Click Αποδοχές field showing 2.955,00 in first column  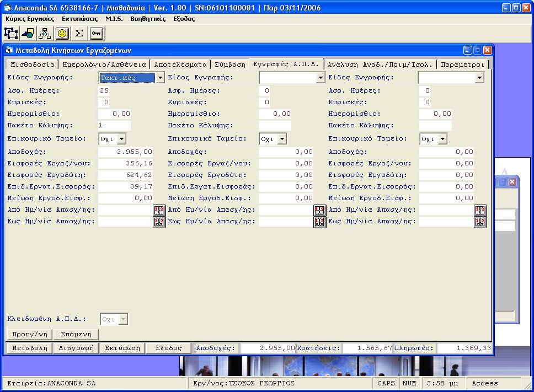125,152
